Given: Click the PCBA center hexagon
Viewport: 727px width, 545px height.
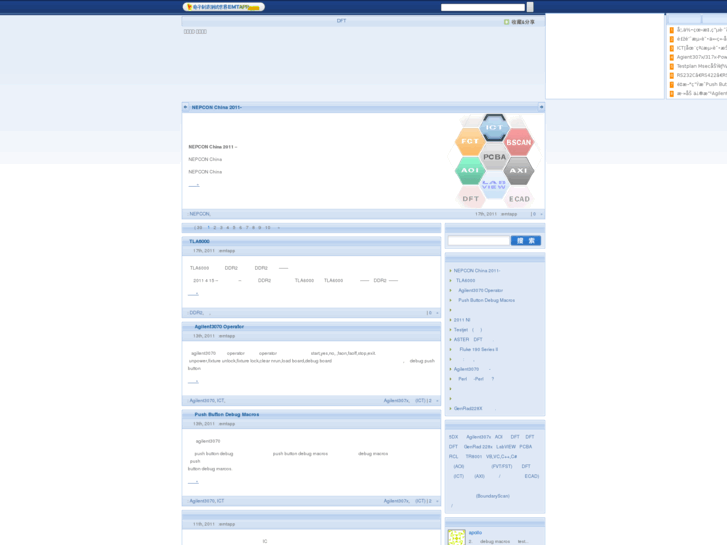Looking at the screenshot, I should [494, 157].
